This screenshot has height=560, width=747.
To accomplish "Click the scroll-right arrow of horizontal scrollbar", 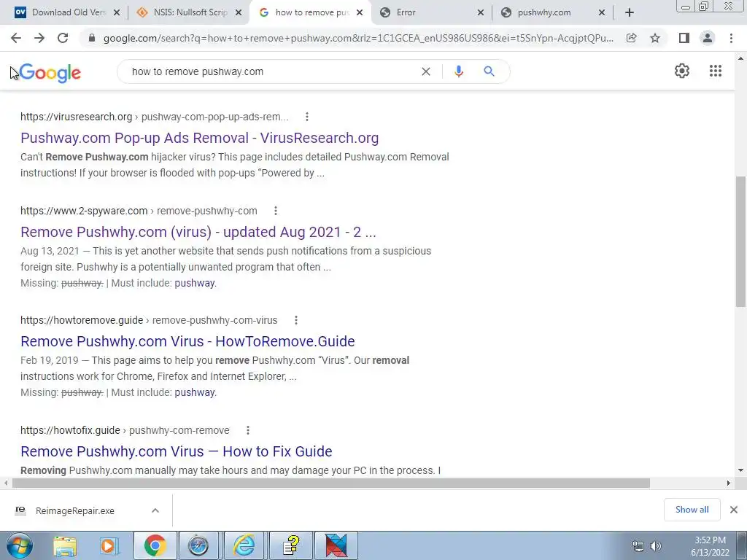I will [x=729, y=483].
